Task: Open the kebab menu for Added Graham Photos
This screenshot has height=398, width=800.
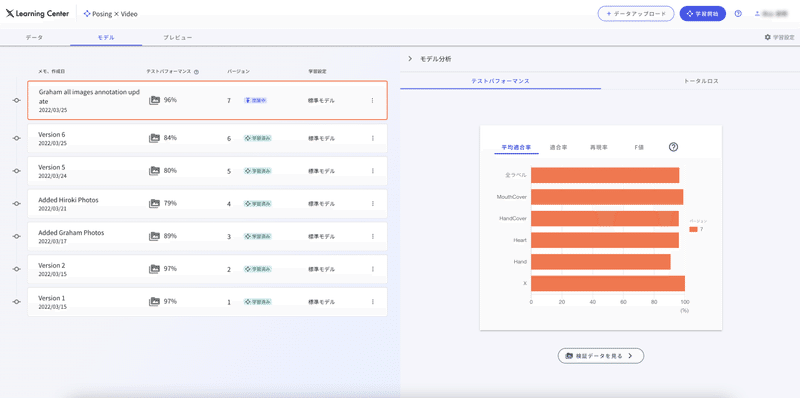Action: click(x=372, y=236)
